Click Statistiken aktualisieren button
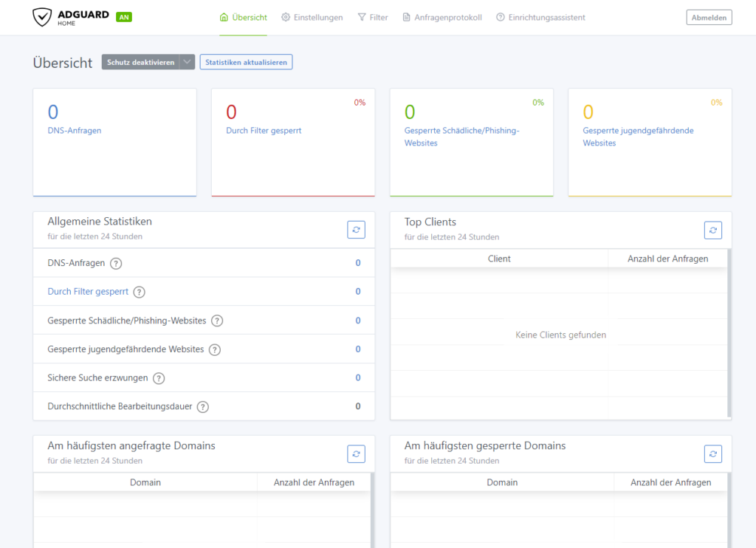 (247, 62)
